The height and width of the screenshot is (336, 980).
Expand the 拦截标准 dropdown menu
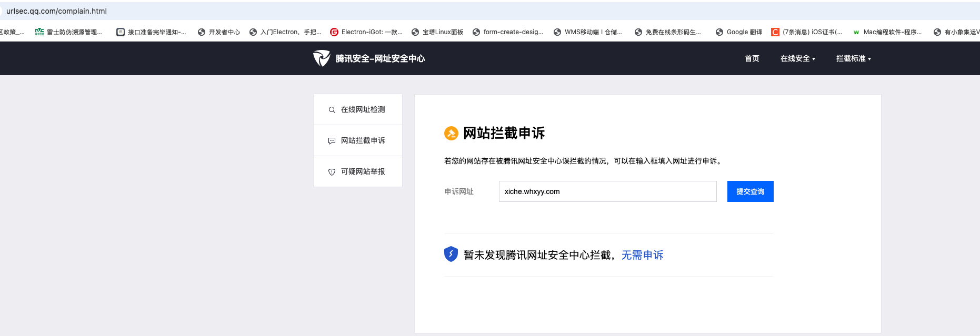[854, 58]
